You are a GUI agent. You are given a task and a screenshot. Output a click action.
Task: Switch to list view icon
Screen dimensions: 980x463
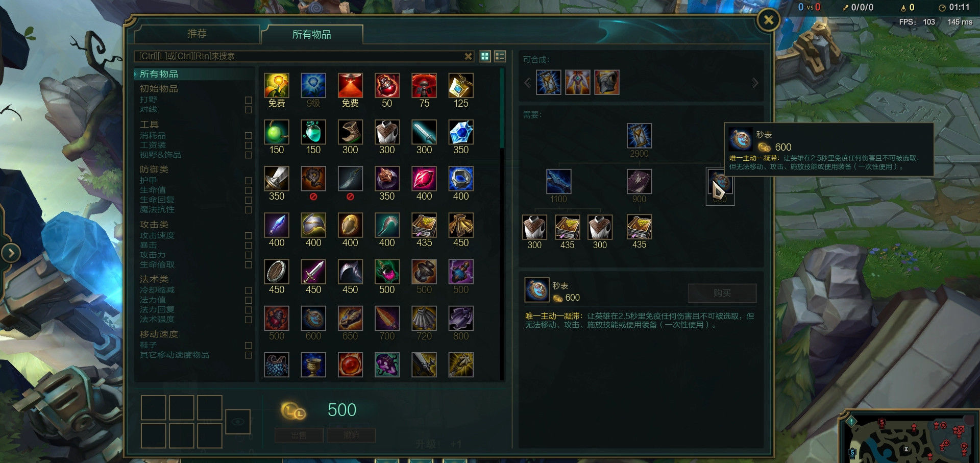pos(500,56)
